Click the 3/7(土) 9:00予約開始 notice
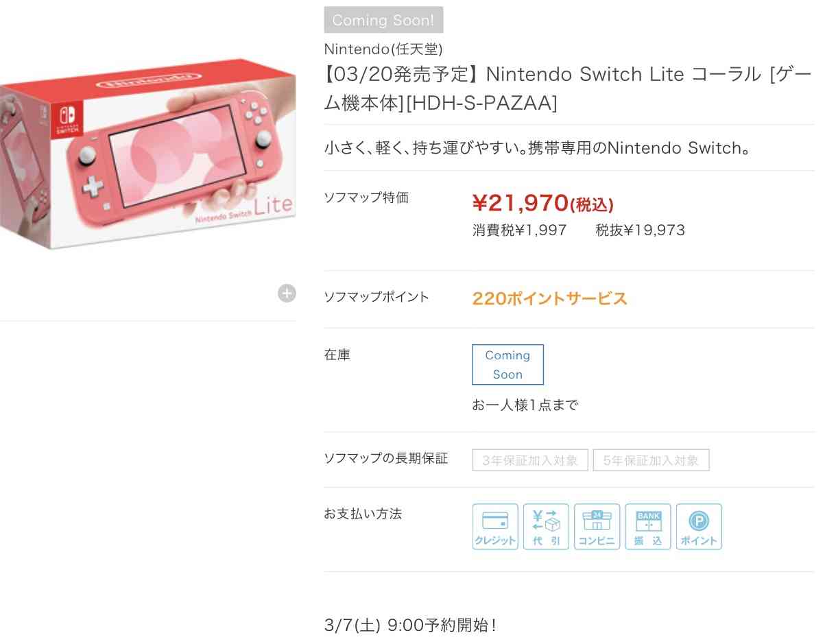 [410, 625]
